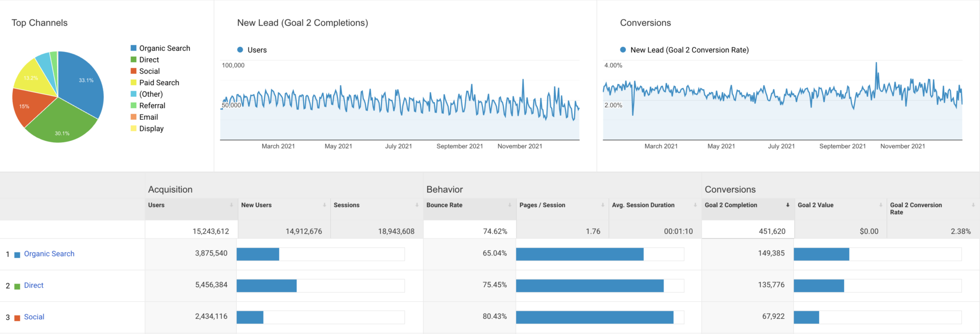
Task: Click sort arrow in Bounce Rate column
Action: pos(509,205)
